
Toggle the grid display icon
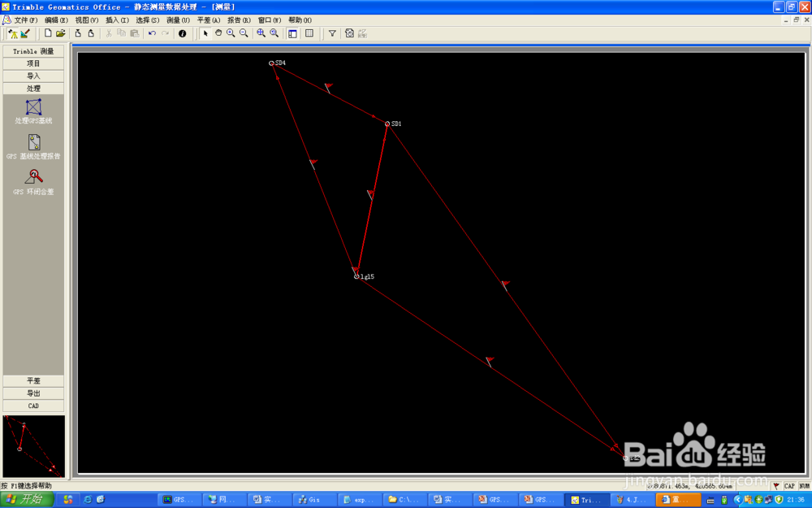[309, 33]
